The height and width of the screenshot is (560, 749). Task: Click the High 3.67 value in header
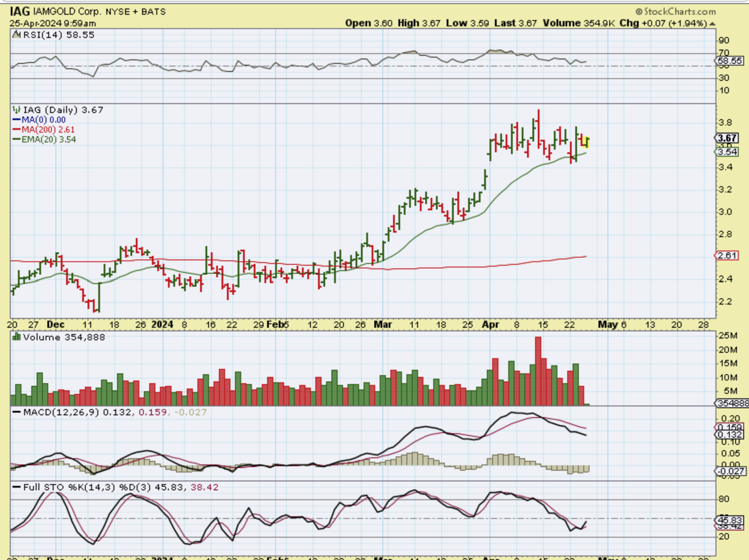coord(419,23)
